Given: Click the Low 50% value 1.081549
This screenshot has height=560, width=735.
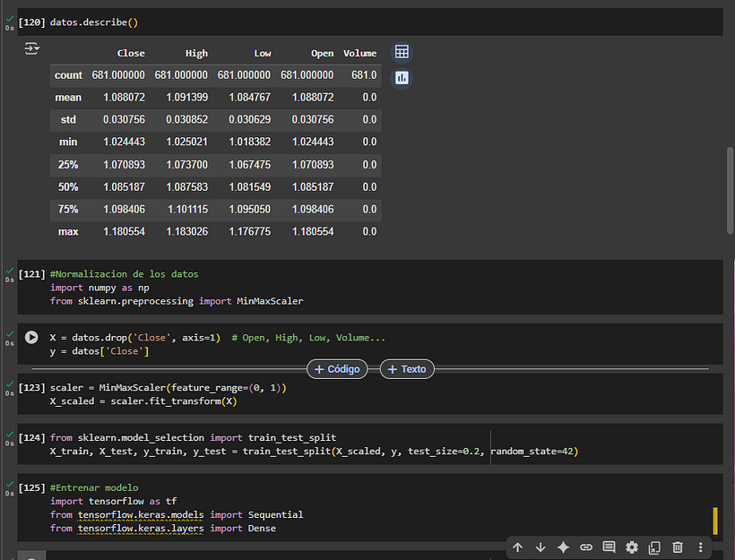Looking at the screenshot, I should [x=250, y=187].
